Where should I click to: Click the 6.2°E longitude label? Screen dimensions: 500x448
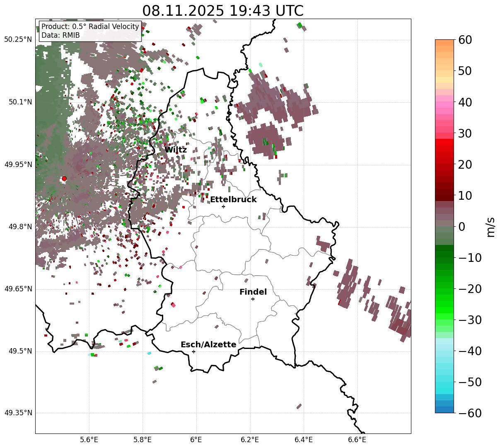pos(250,440)
